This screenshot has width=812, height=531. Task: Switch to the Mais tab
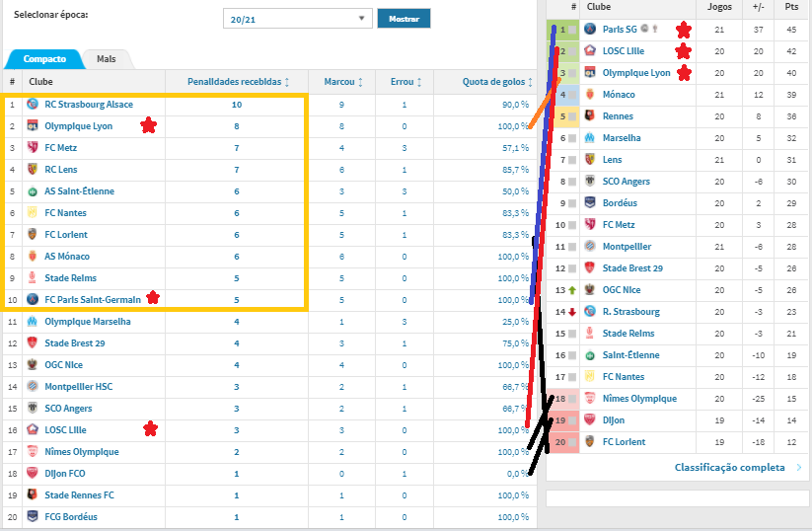click(x=107, y=59)
